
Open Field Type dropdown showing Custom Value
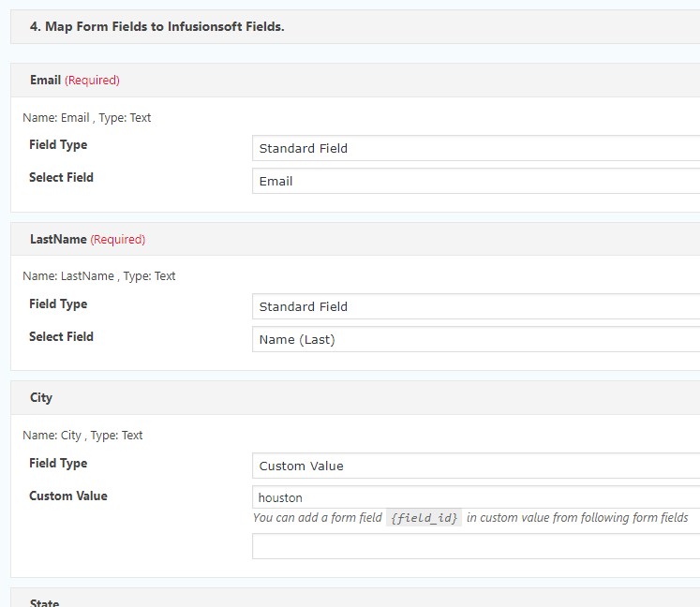pyautogui.click(x=476, y=466)
